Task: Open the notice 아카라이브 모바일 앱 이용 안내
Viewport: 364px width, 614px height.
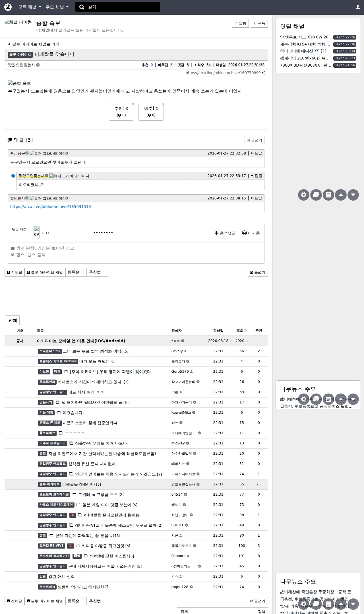Action: [81, 341]
